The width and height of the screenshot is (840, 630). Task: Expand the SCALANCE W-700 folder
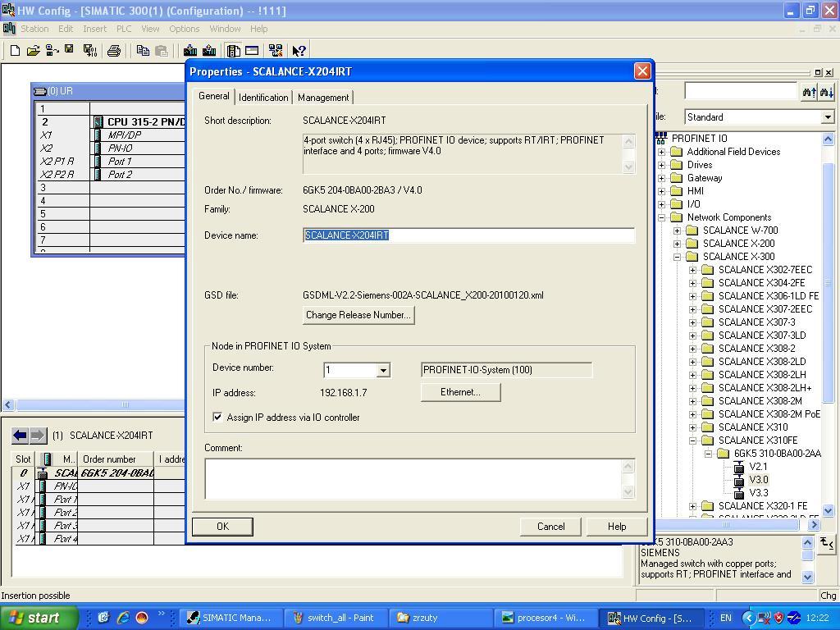[678, 231]
